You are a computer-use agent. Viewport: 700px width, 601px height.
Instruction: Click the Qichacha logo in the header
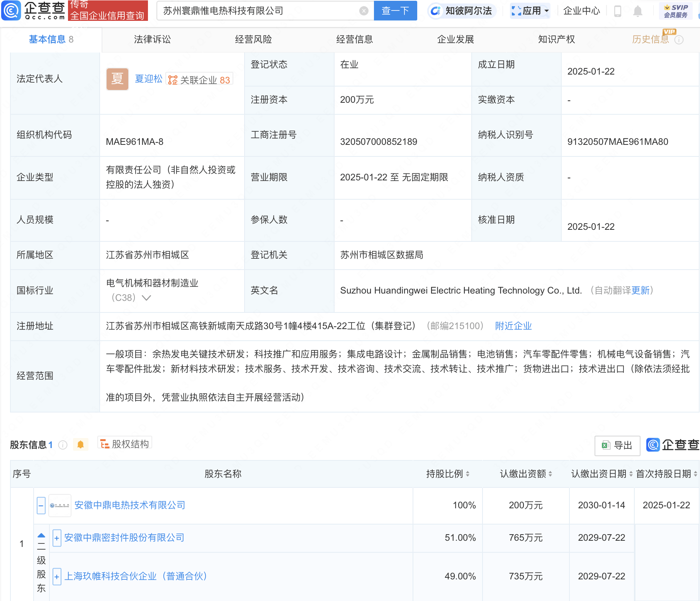point(33,10)
